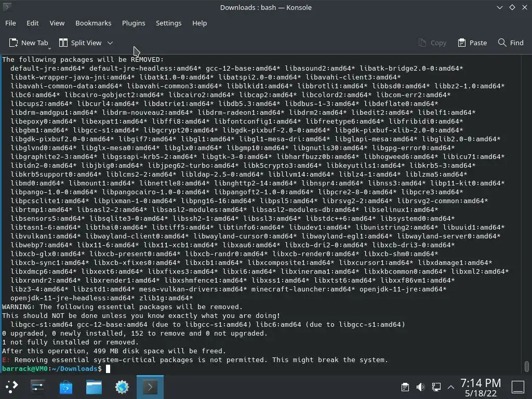
Task: Open the Dolphin file manager taskbar icon
Action: [94, 387]
